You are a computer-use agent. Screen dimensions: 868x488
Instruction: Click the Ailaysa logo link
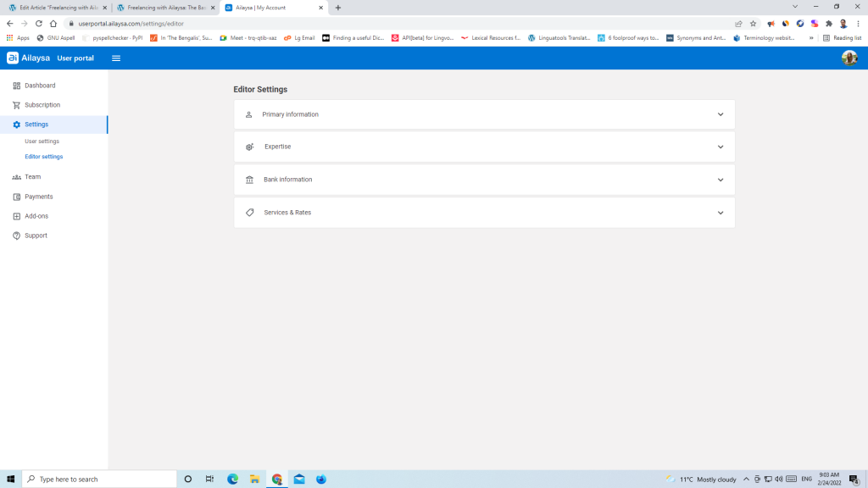(x=29, y=58)
